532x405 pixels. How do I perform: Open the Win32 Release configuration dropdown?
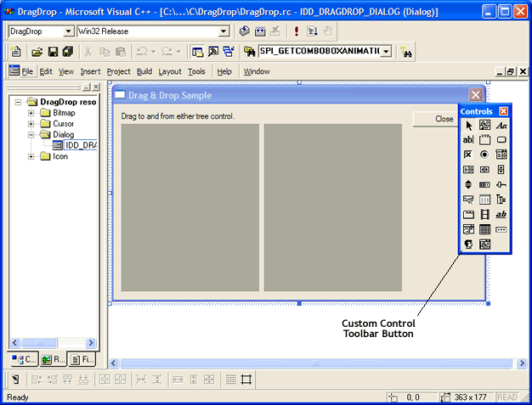point(224,31)
